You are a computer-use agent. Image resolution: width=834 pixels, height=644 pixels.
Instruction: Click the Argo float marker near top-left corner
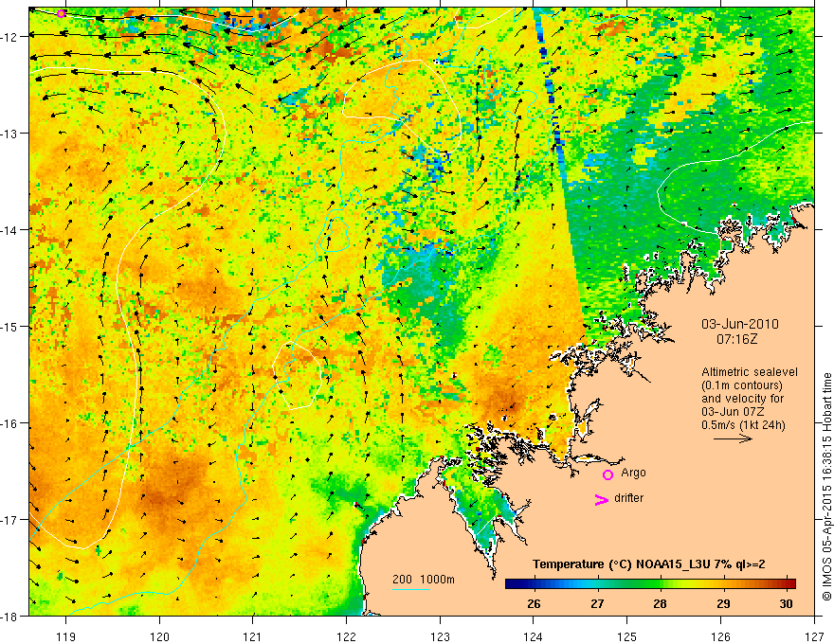point(62,13)
